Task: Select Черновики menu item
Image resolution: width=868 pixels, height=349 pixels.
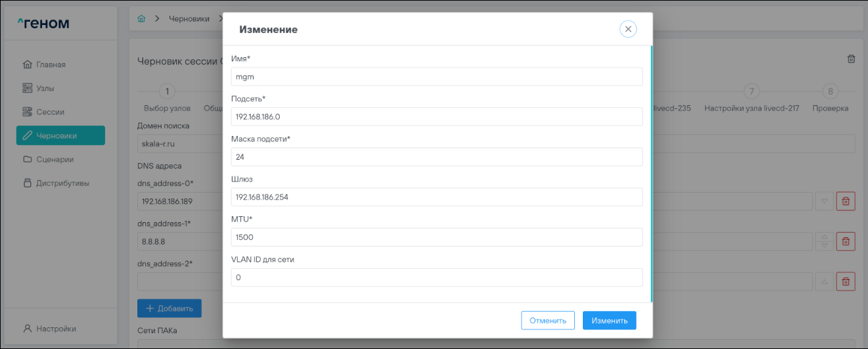Action: pyautogui.click(x=60, y=135)
